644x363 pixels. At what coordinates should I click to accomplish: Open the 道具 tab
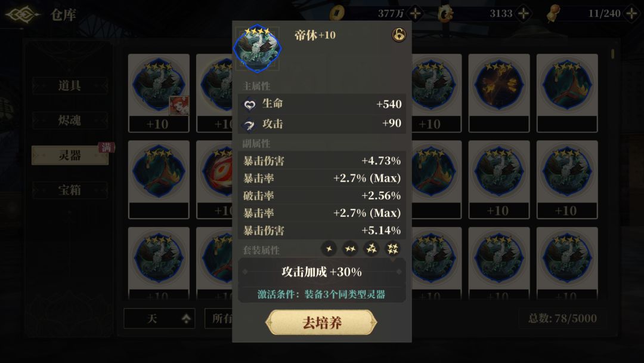tap(70, 85)
